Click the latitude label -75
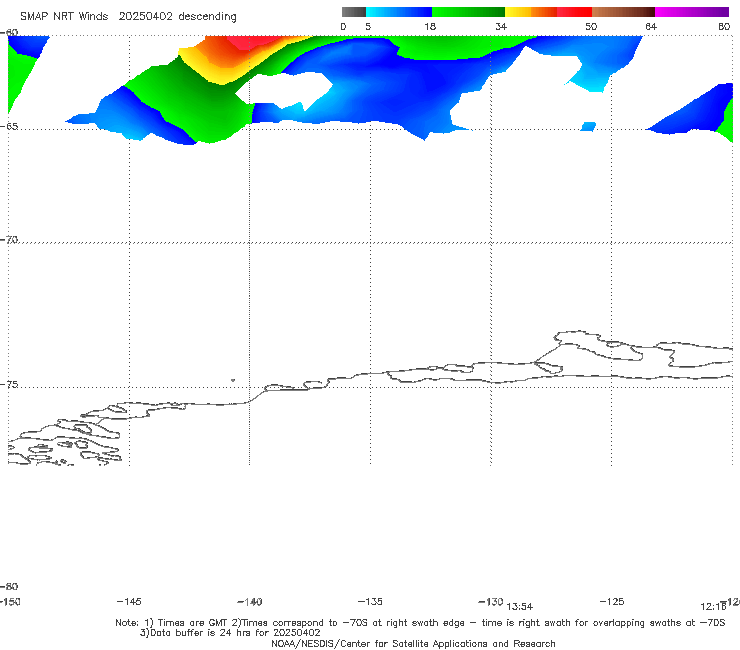 [x=9, y=385]
